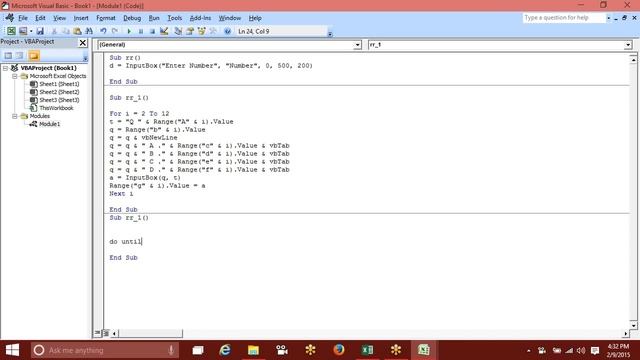Click the View Code icon in Project pane
Screen dimensions: 640x360
[x=8, y=56]
